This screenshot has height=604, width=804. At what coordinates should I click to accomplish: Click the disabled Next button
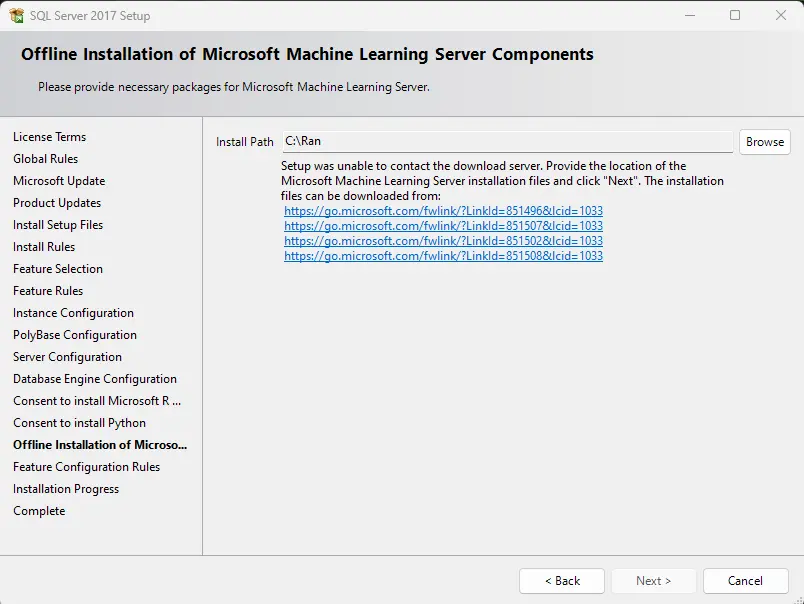point(653,581)
